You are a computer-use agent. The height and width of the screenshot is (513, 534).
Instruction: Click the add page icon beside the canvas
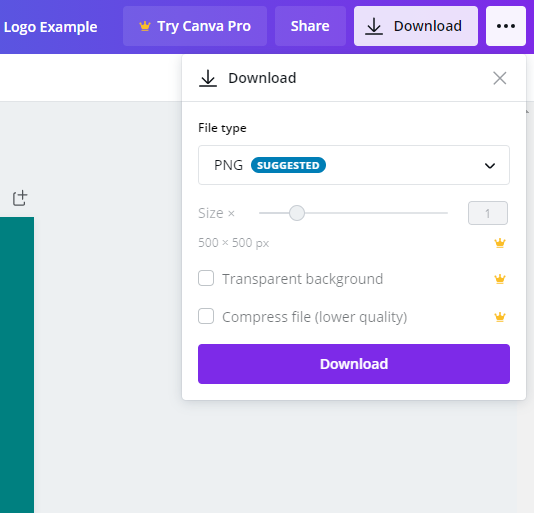20,198
